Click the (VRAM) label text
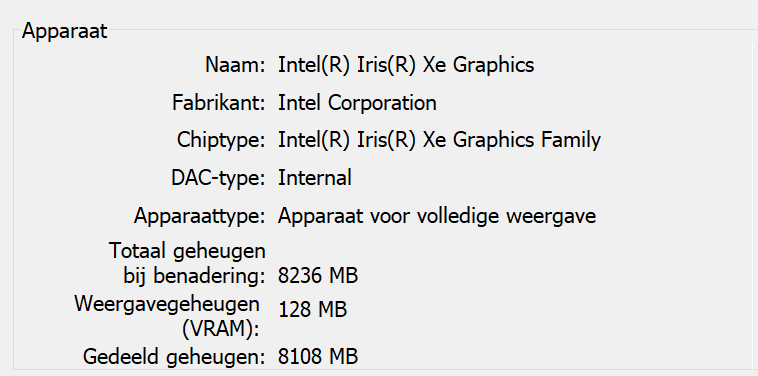758x376 pixels. (220, 330)
